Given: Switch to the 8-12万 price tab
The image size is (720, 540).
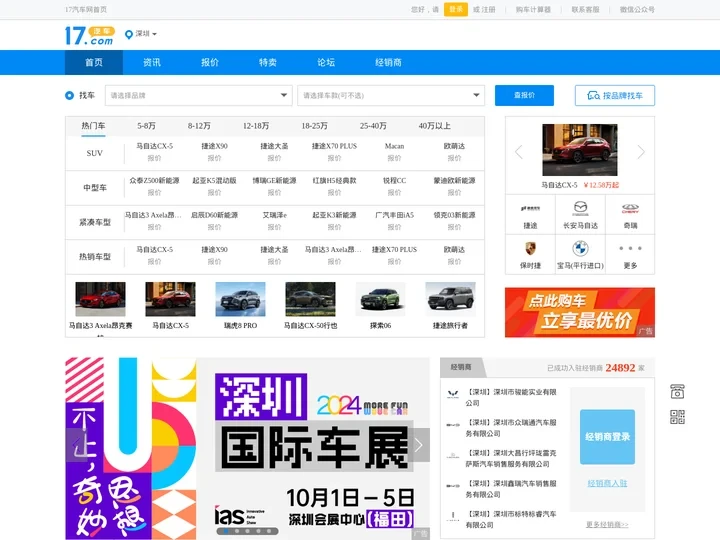Looking at the screenshot, I should 199,126.
